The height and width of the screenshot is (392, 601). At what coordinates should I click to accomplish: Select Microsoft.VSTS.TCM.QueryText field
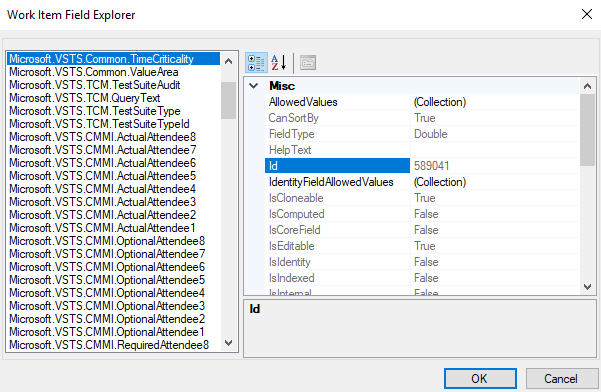pos(114,98)
